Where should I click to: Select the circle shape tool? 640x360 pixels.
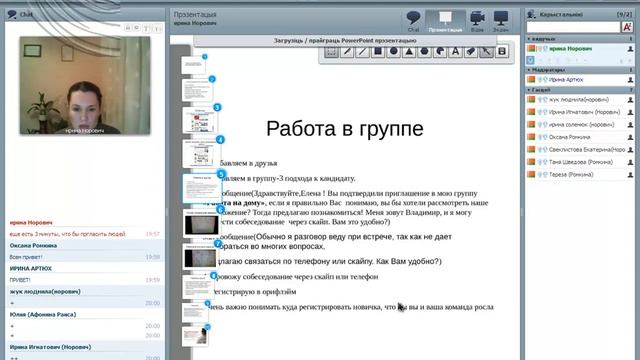pyautogui.click(x=393, y=52)
